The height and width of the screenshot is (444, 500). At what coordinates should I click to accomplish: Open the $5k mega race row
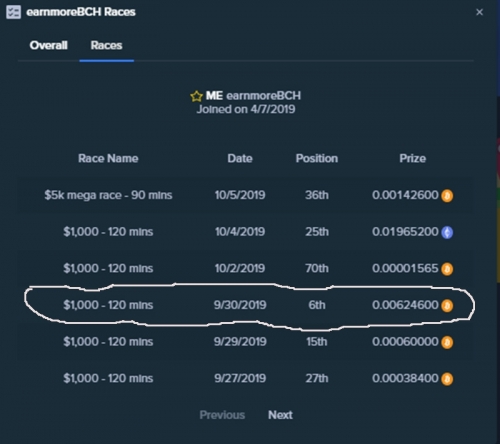click(x=246, y=195)
